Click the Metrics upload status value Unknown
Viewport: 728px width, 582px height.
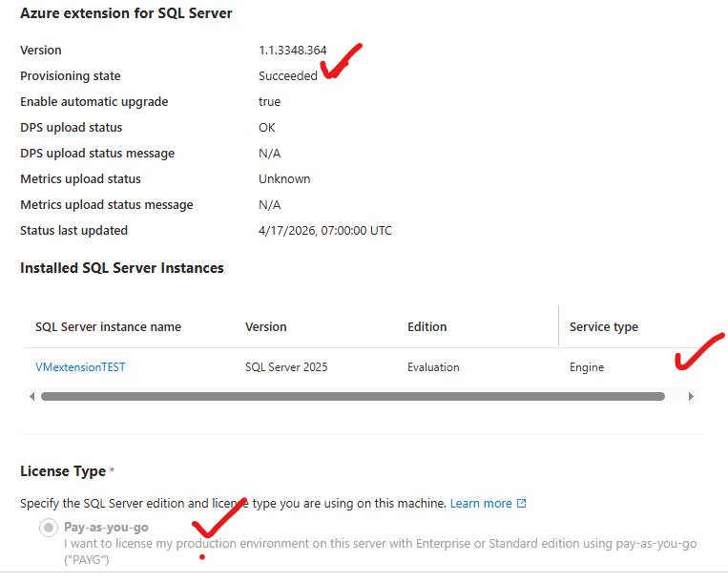(x=284, y=179)
